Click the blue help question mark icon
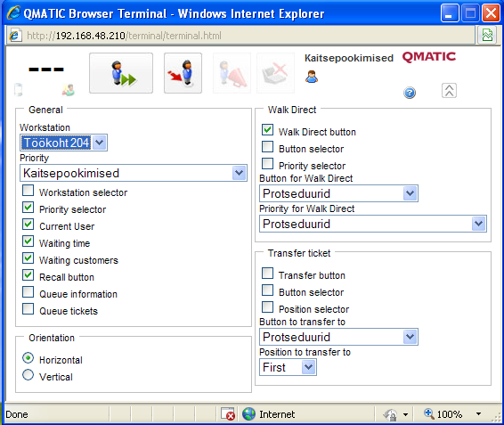The width and height of the screenshot is (504, 425). point(410,93)
